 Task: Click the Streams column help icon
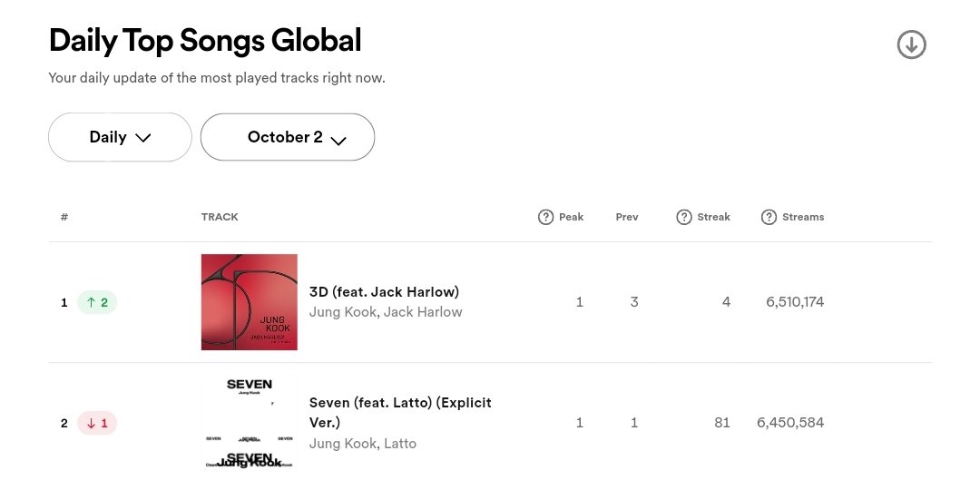tap(769, 217)
